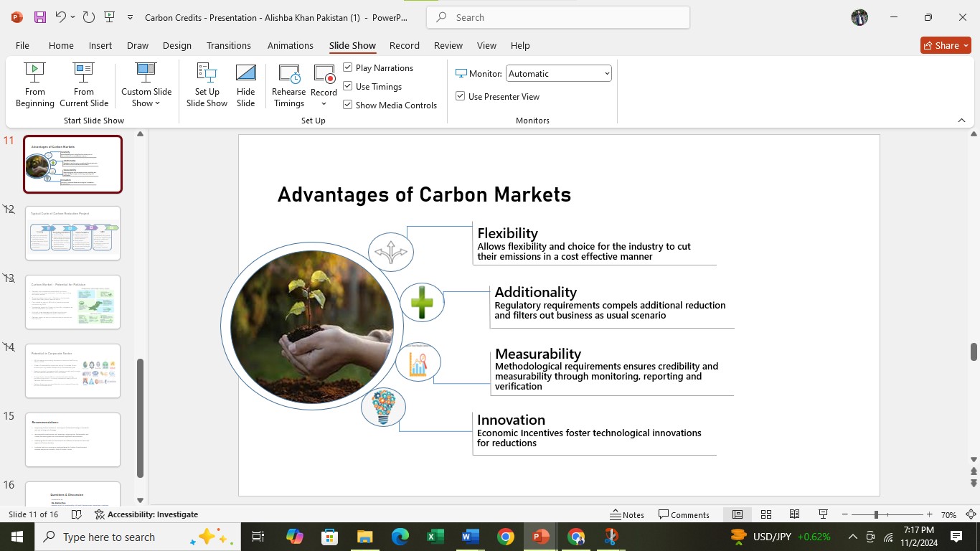Open the Record button dropdown arrow
Image resolution: width=980 pixels, height=551 pixels.
tap(324, 104)
